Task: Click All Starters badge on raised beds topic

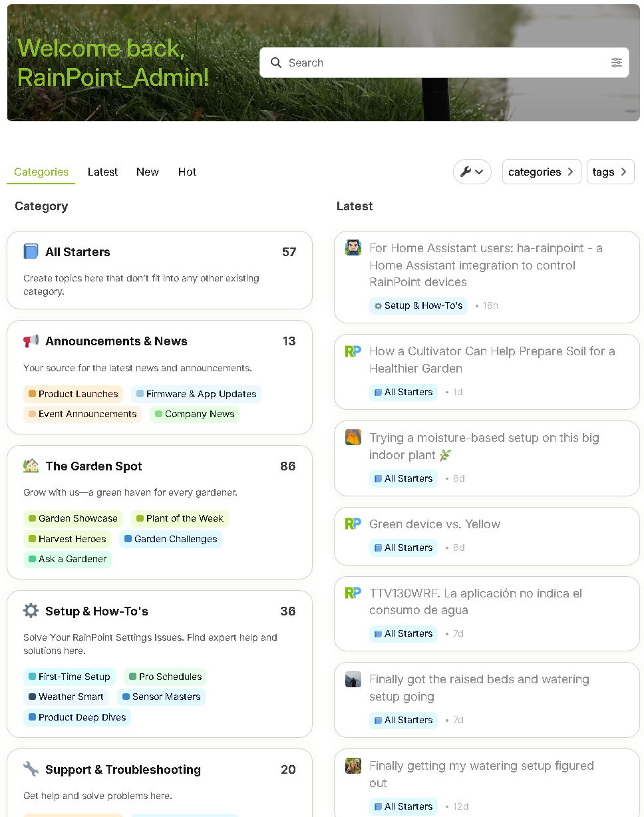Action: coord(403,720)
